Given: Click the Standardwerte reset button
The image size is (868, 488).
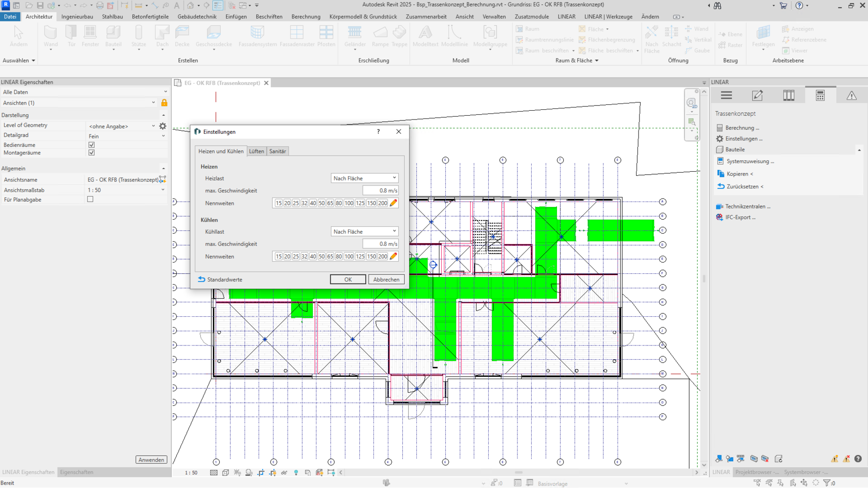Looking at the screenshot, I should point(220,280).
